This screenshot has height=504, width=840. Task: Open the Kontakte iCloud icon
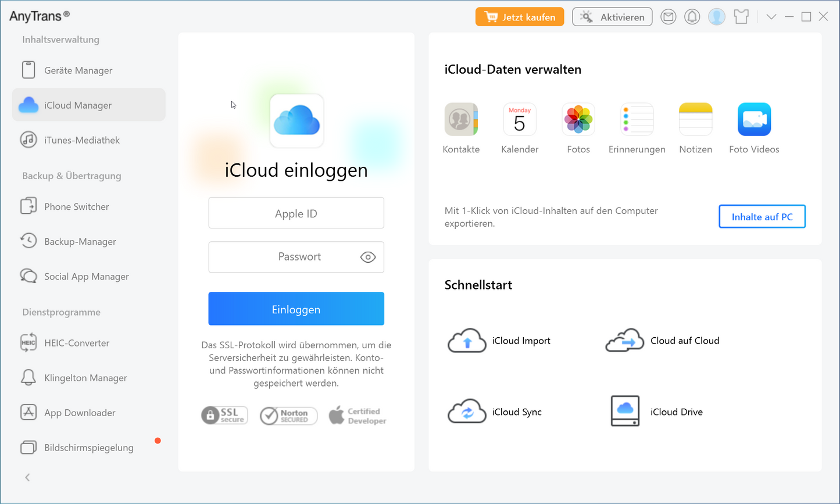461,120
